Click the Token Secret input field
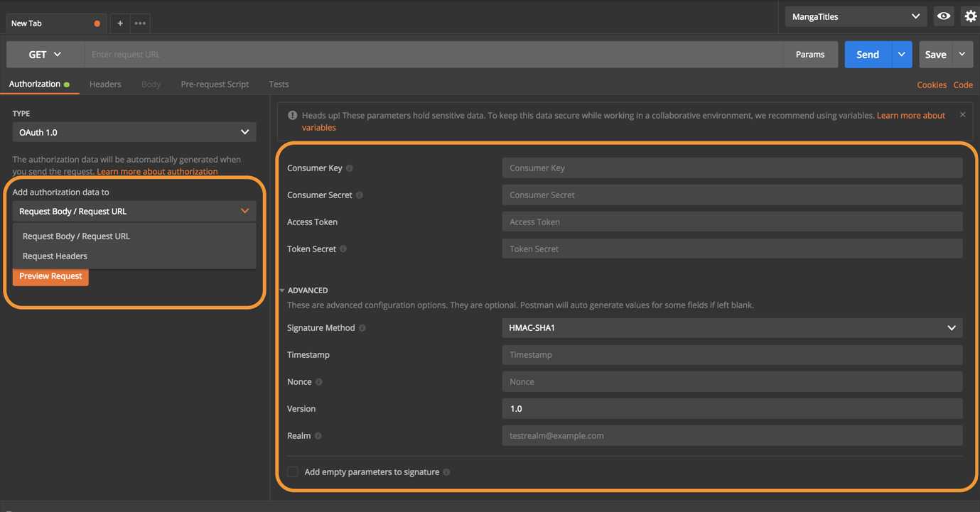Viewport: 980px width, 512px height. [732, 249]
